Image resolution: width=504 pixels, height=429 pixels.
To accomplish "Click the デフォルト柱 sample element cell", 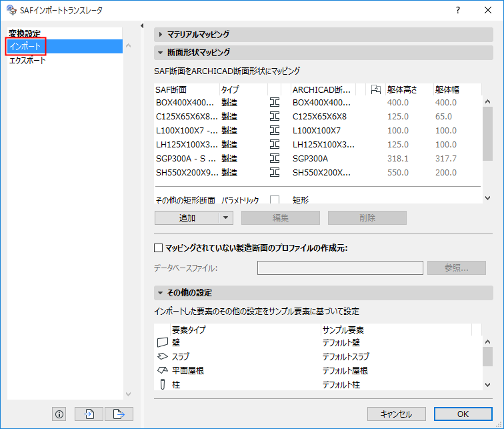I will [x=341, y=384].
